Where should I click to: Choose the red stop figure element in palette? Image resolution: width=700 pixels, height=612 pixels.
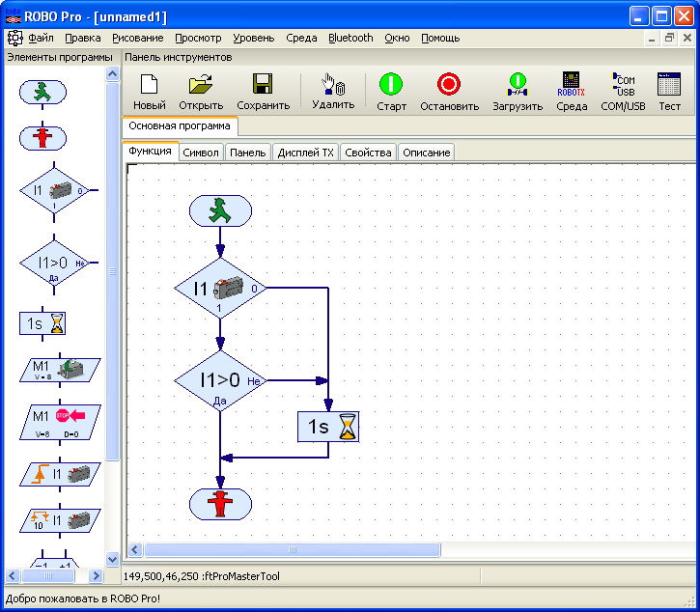[x=42, y=138]
